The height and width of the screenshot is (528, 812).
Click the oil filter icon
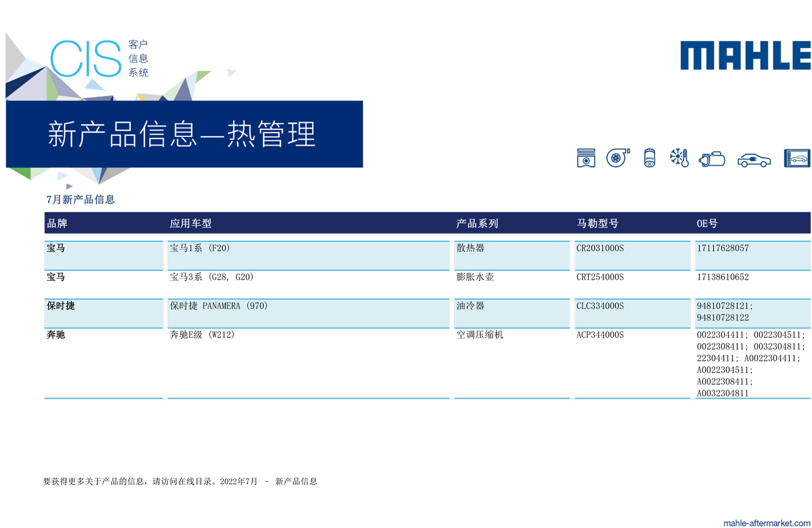pyautogui.click(x=650, y=158)
